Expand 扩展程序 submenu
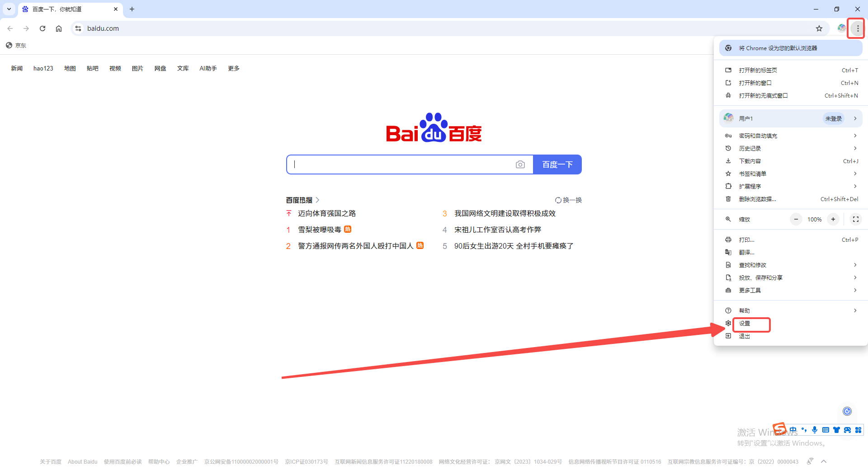Screen dimensions: 868x470 [791, 186]
